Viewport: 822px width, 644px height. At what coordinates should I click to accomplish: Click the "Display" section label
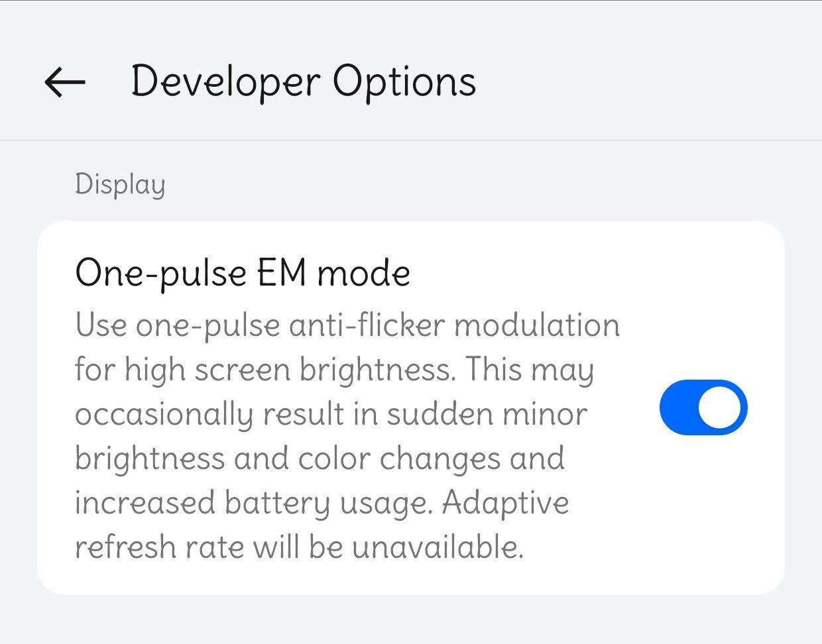(x=120, y=184)
